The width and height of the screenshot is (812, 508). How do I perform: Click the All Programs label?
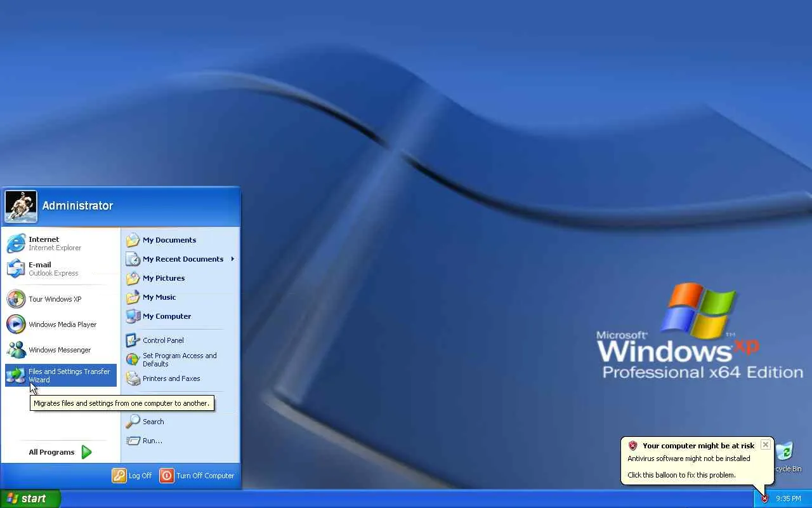point(51,452)
